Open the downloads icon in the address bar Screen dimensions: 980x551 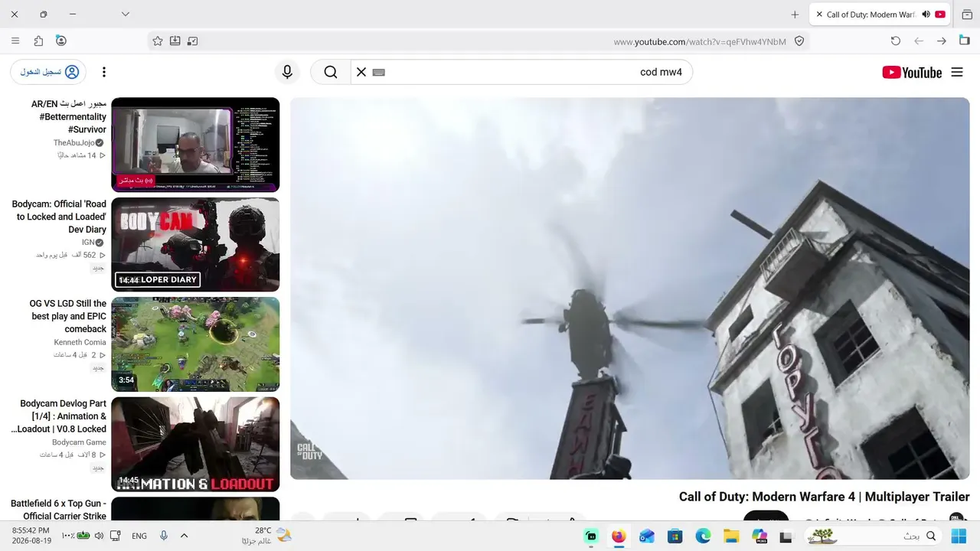[175, 41]
